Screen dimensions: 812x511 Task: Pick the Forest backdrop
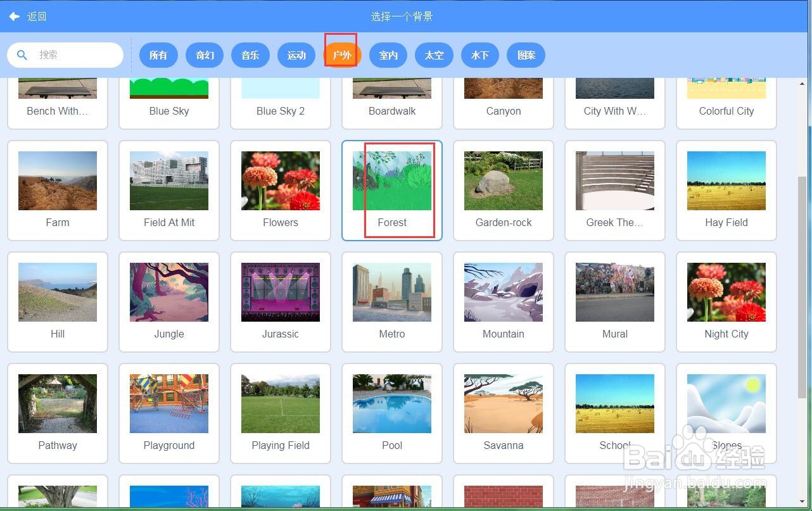[x=392, y=191]
